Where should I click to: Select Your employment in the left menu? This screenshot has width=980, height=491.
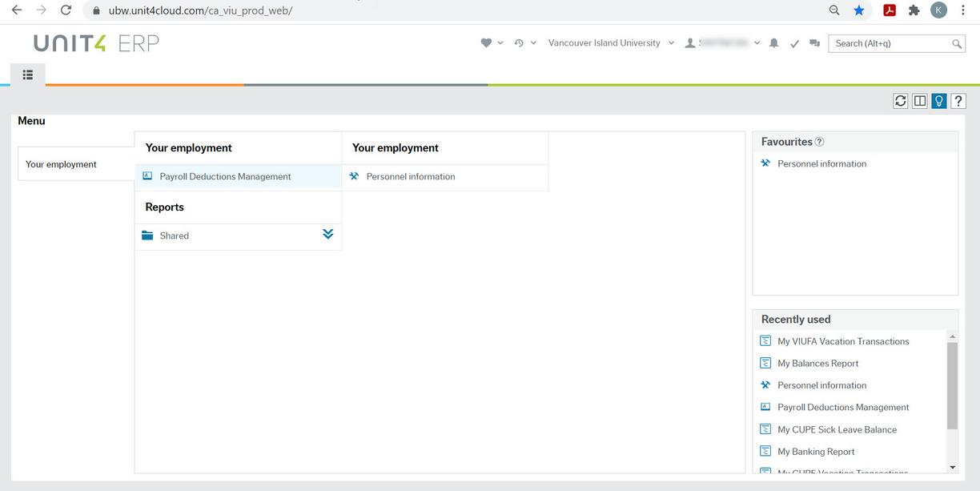coord(62,163)
